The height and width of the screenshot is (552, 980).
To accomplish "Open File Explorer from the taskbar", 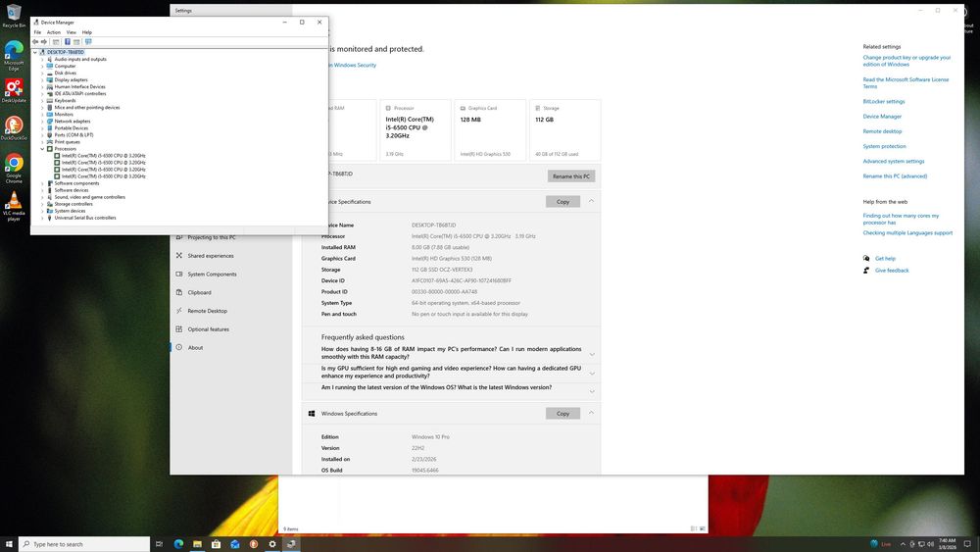I will 198,544.
